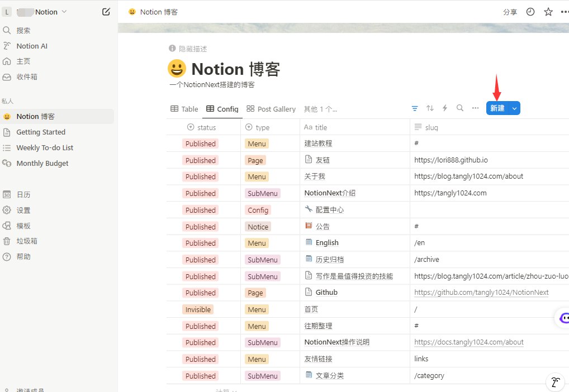Click the info icon beside 隐藏描述
Screen dimensions: 569x392
coord(172,49)
